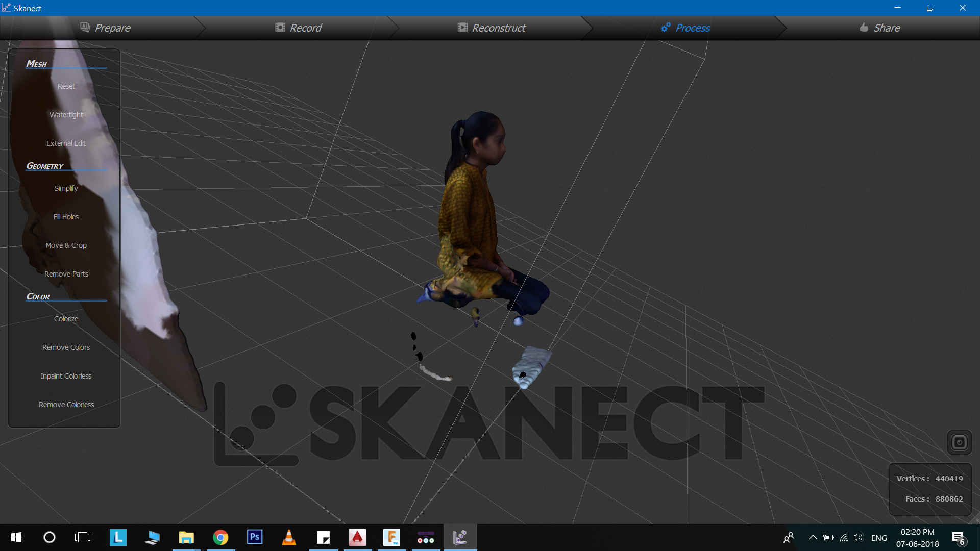Viewport: 980px width, 551px height.
Task: Select Fill Holes
Action: coord(66,217)
